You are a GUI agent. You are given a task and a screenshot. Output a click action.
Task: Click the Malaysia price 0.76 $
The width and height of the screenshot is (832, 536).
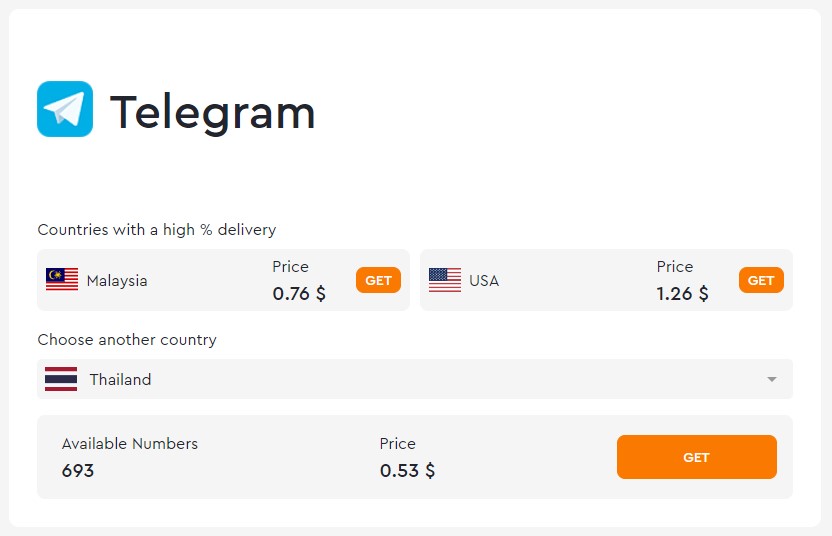coord(299,293)
